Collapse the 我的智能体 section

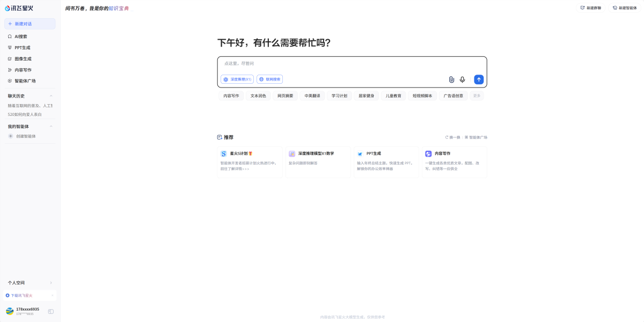point(52,127)
